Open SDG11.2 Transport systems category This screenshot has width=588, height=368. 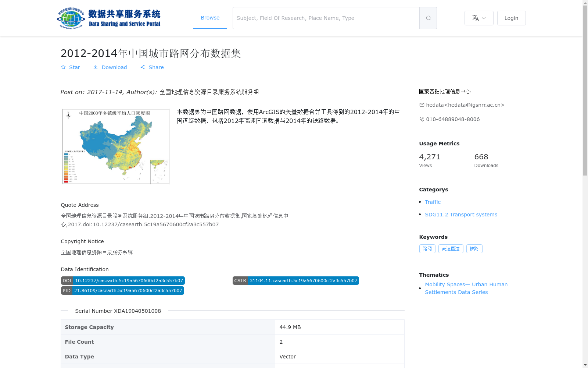coord(461,215)
